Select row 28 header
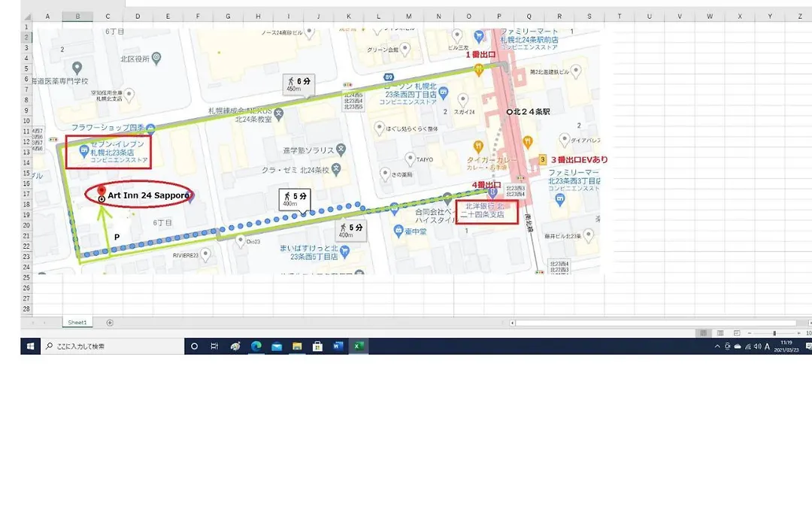812x526 pixels. pos(26,309)
